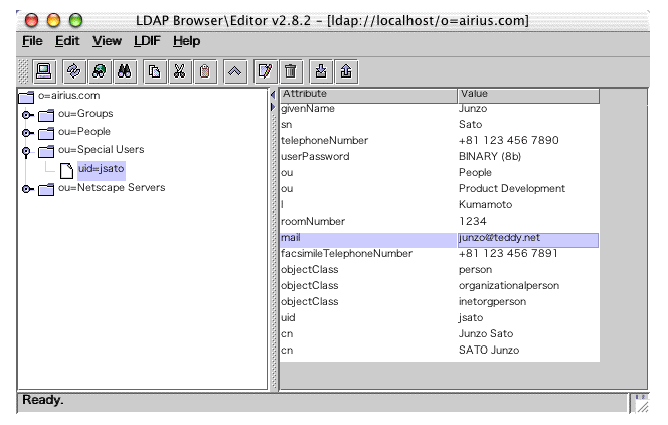Expand the ou=Netscape Servers tree node
668x425 pixels.
point(27,189)
